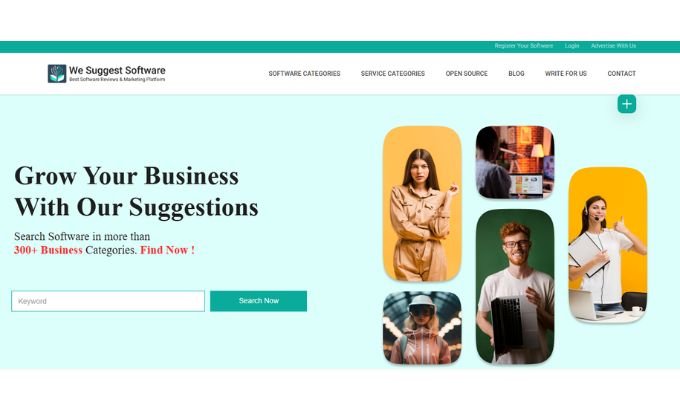
Task: Select the red-haired man holding laptop image
Action: point(515,287)
